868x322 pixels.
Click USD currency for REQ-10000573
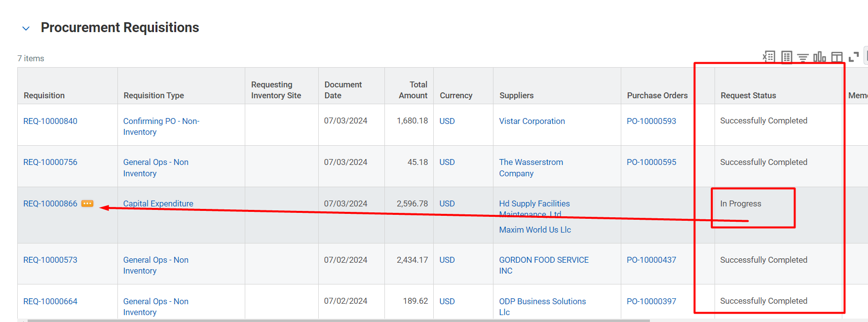pyautogui.click(x=447, y=260)
